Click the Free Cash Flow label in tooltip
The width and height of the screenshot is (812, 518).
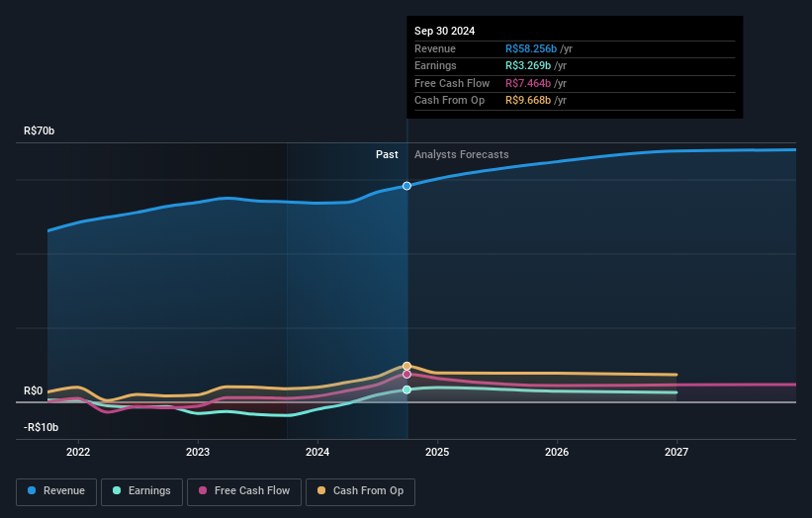pyautogui.click(x=452, y=83)
